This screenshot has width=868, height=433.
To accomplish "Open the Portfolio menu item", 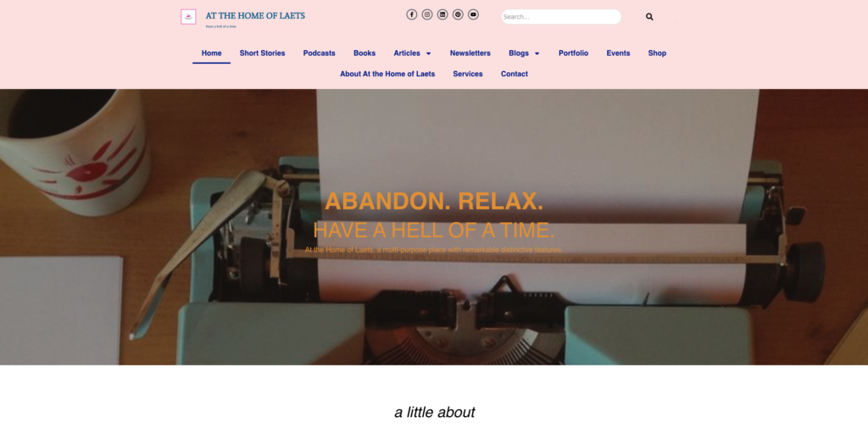I will click(x=574, y=53).
